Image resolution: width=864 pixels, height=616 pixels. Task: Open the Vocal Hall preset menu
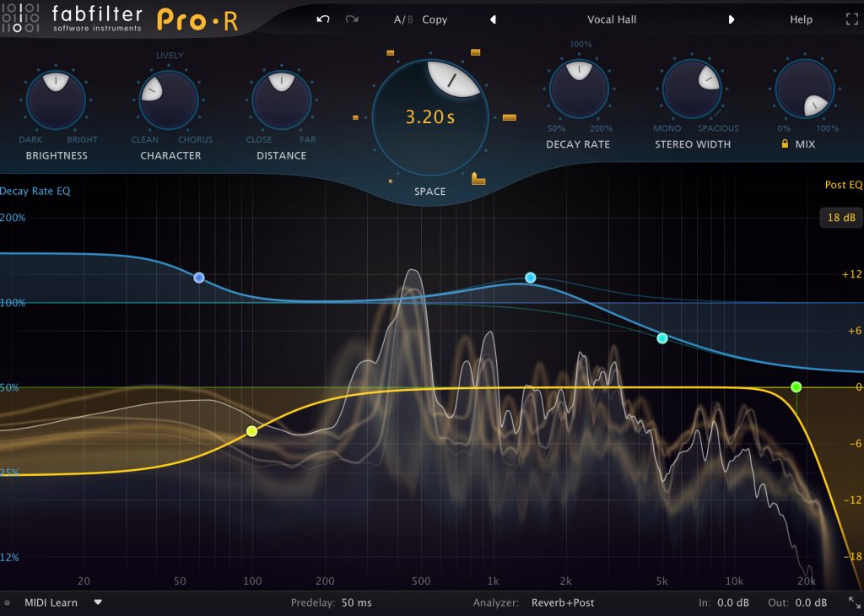(612, 19)
